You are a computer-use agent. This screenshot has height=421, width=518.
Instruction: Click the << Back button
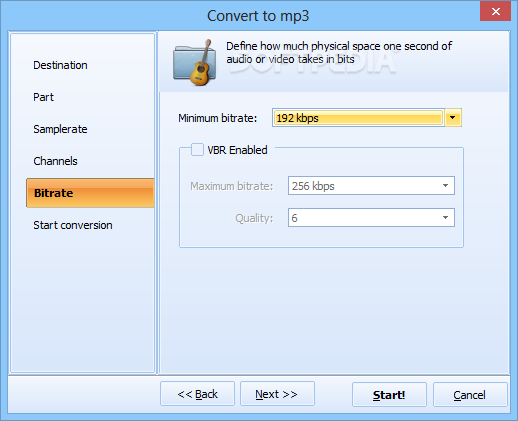coord(197,394)
